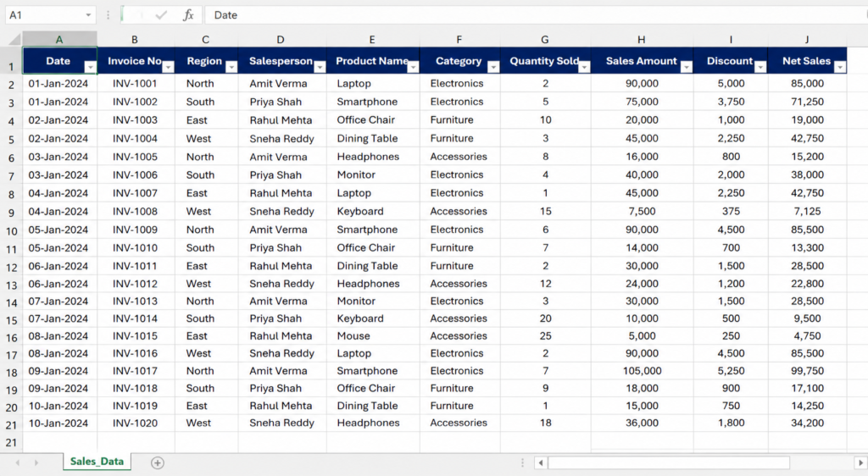Open the Sales Amount filter dropdown
Image resolution: width=868 pixels, height=476 pixels.
coord(687,67)
